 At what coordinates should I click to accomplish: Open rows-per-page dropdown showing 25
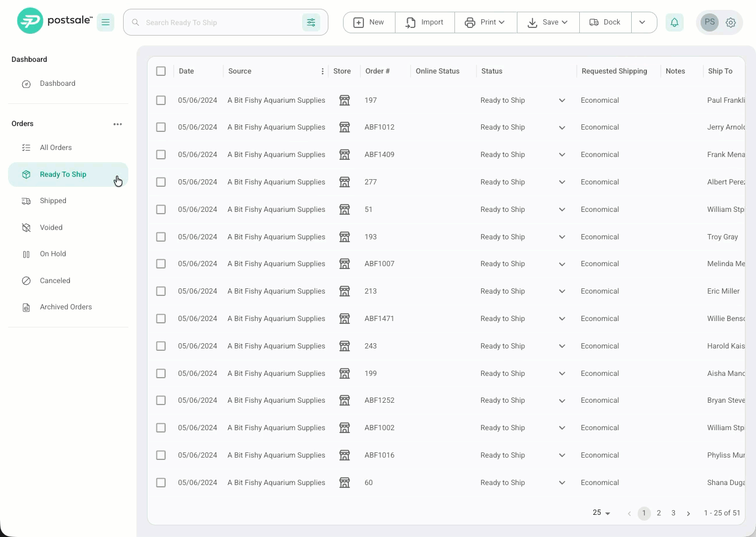click(x=601, y=513)
